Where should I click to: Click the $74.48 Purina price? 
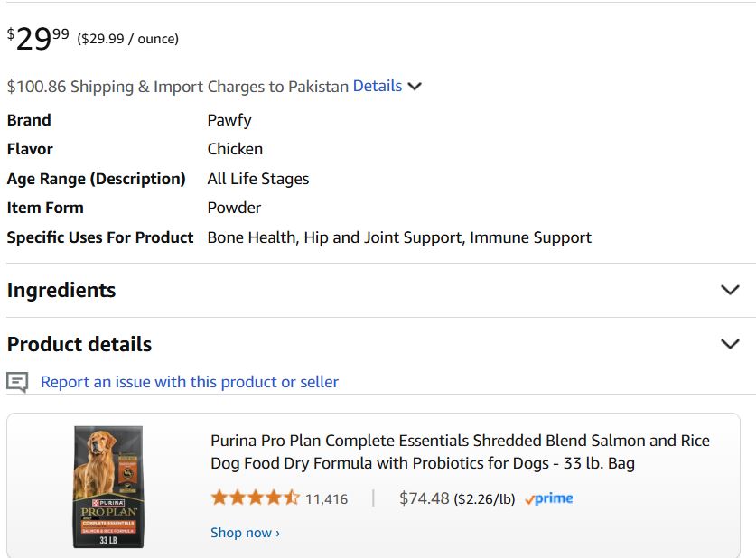pyautogui.click(x=424, y=498)
